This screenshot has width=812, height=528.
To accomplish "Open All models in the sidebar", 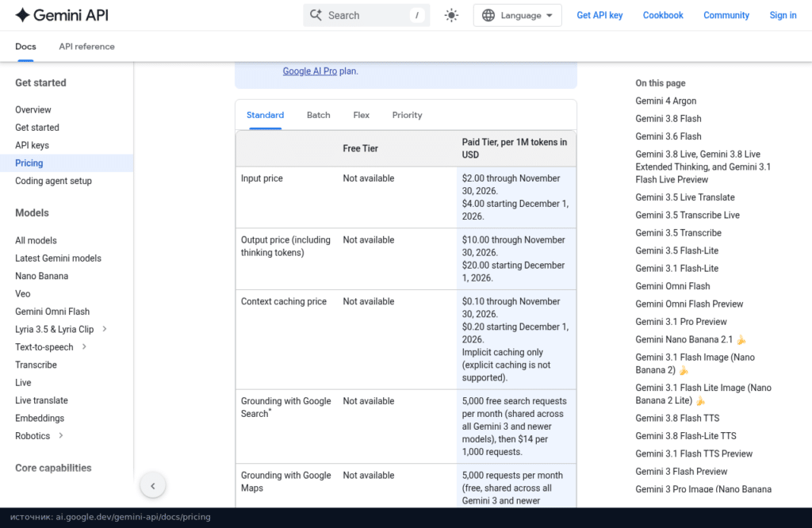I will pos(36,240).
